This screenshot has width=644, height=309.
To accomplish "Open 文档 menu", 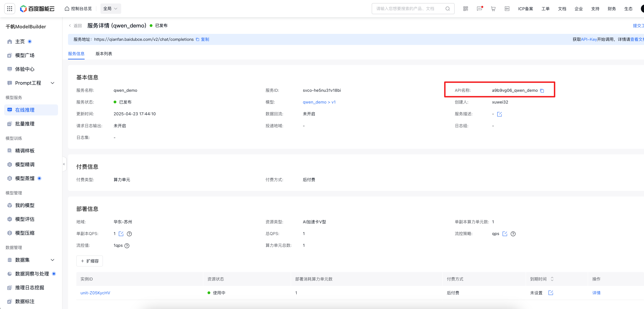I will click(562, 9).
